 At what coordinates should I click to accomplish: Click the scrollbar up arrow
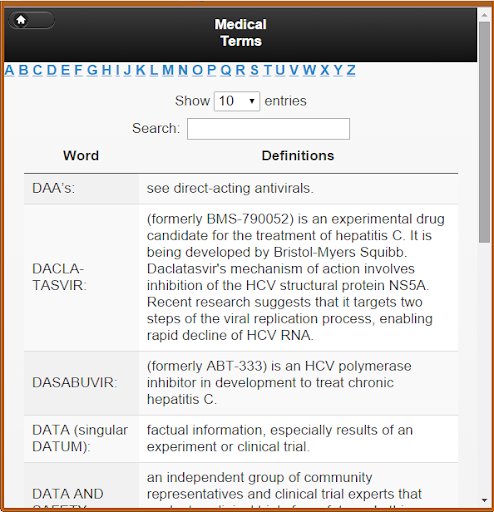(484, 15)
